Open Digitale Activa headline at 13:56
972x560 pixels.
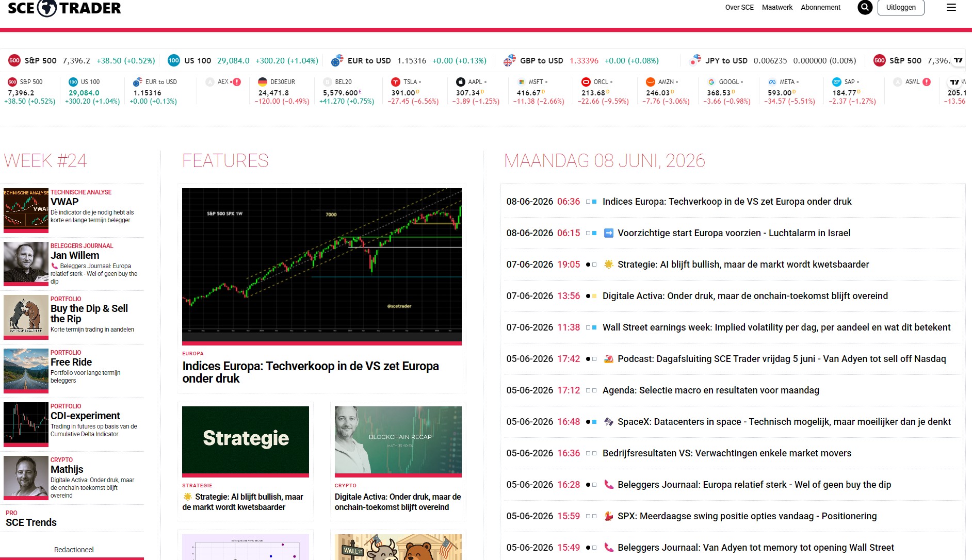click(745, 296)
